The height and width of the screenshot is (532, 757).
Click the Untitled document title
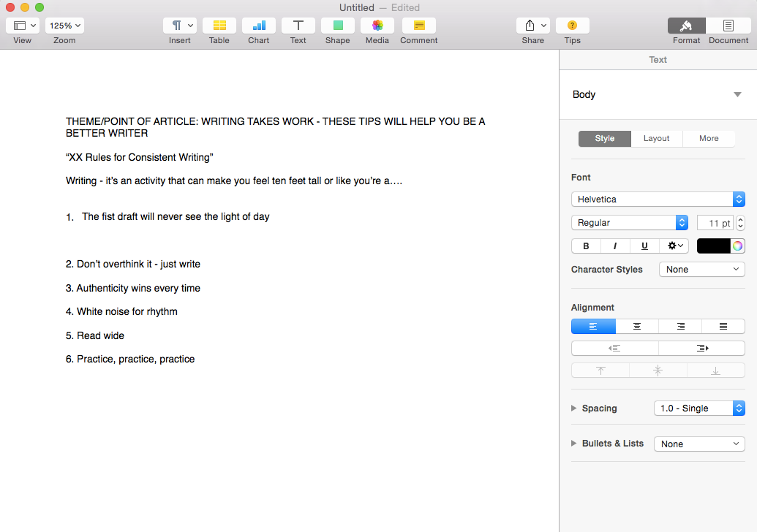357,8
